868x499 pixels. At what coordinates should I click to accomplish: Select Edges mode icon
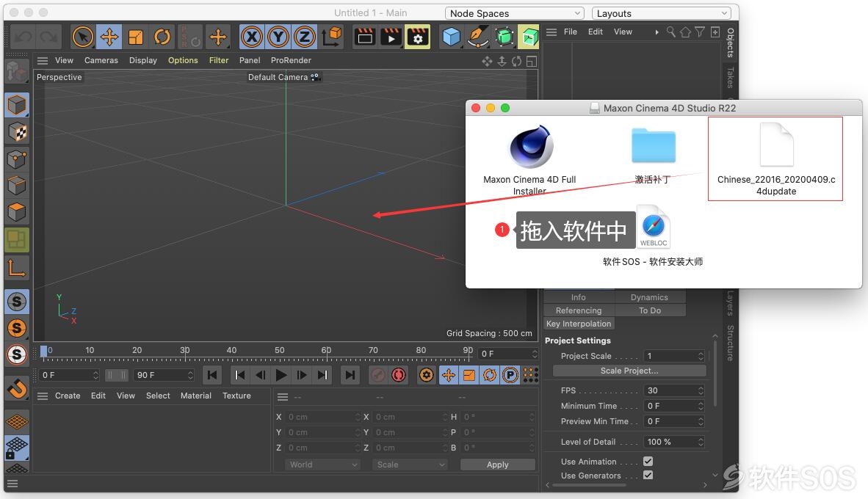point(17,186)
